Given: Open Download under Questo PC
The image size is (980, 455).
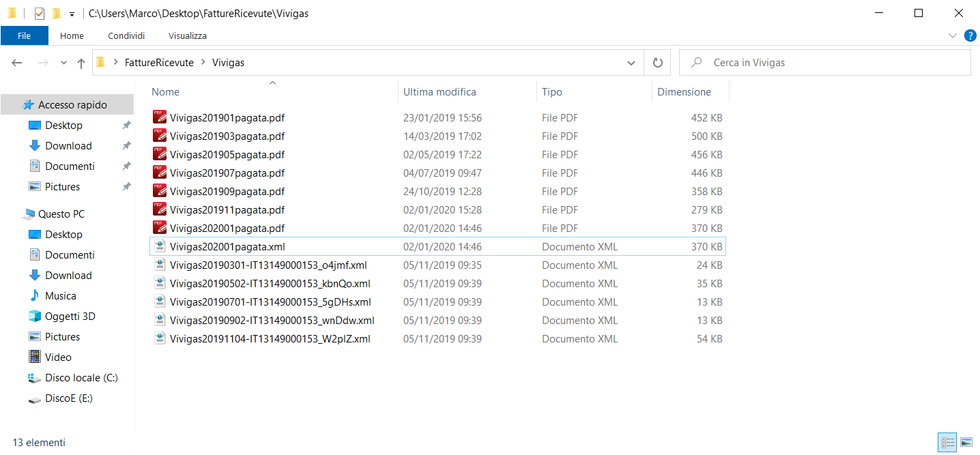Looking at the screenshot, I should (x=68, y=276).
